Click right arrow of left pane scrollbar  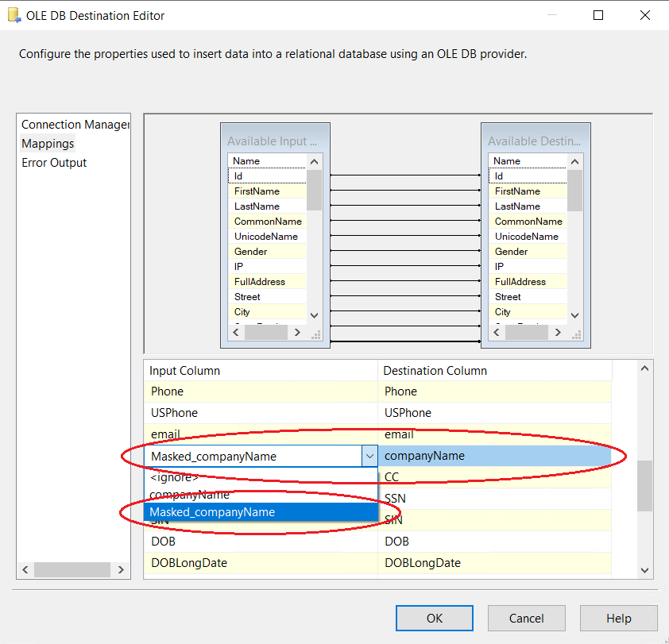pyautogui.click(x=121, y=569)
